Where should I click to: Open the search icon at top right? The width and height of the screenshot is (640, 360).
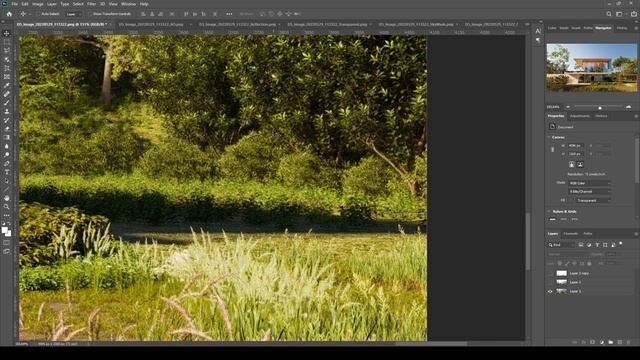click(x=609, y=14)
